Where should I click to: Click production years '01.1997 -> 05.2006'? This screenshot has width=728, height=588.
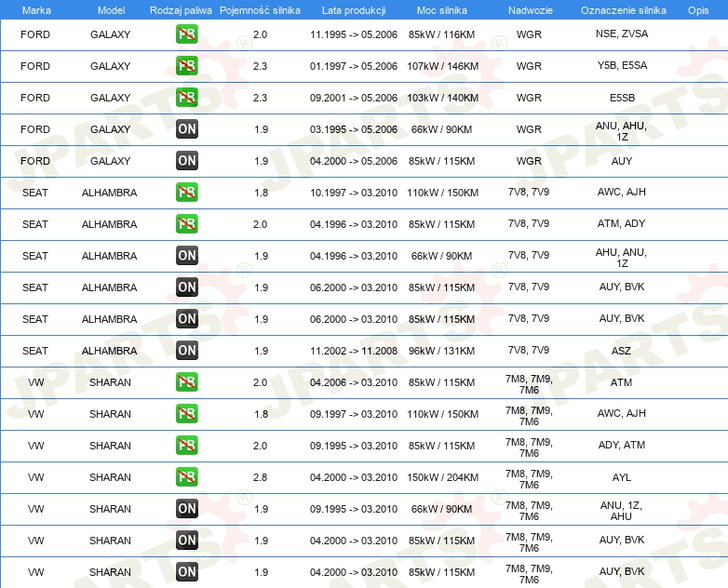click(354, 66)
